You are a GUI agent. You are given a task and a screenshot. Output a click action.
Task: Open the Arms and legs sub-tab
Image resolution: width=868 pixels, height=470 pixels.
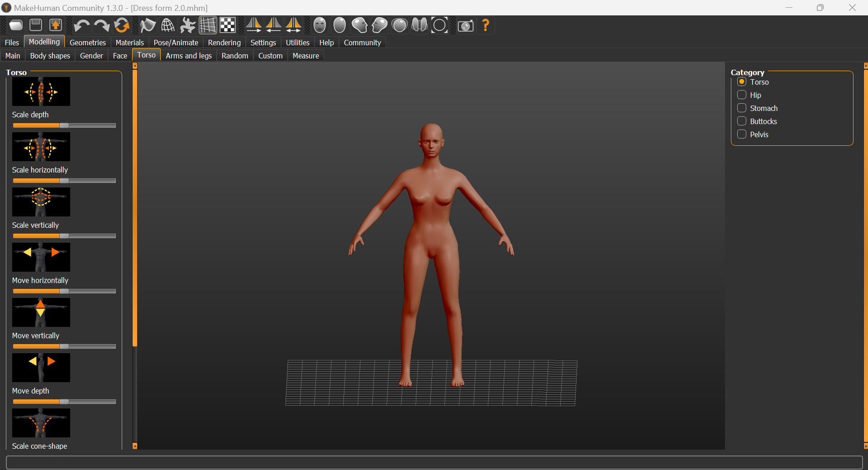189,56
